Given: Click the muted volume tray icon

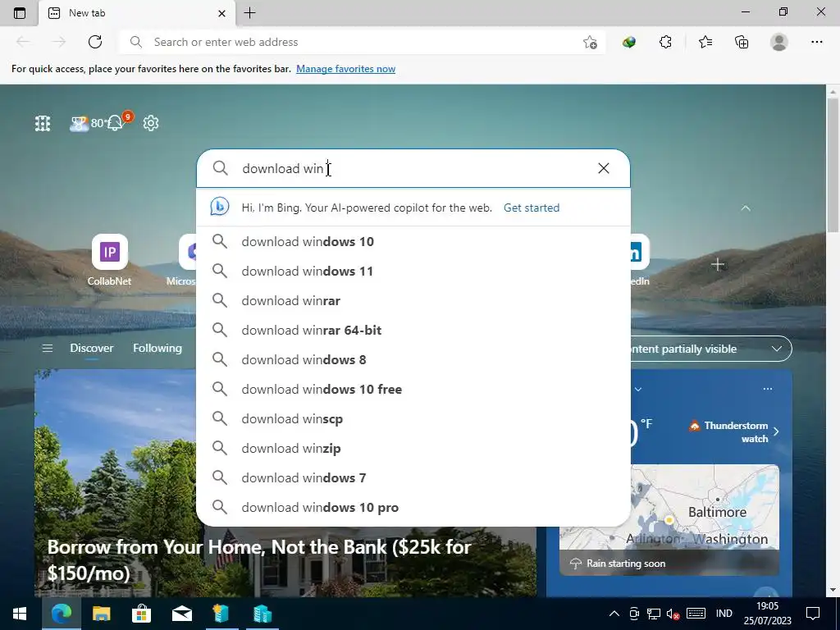Looking at the screenshot, I should click(x=673, y=614).
